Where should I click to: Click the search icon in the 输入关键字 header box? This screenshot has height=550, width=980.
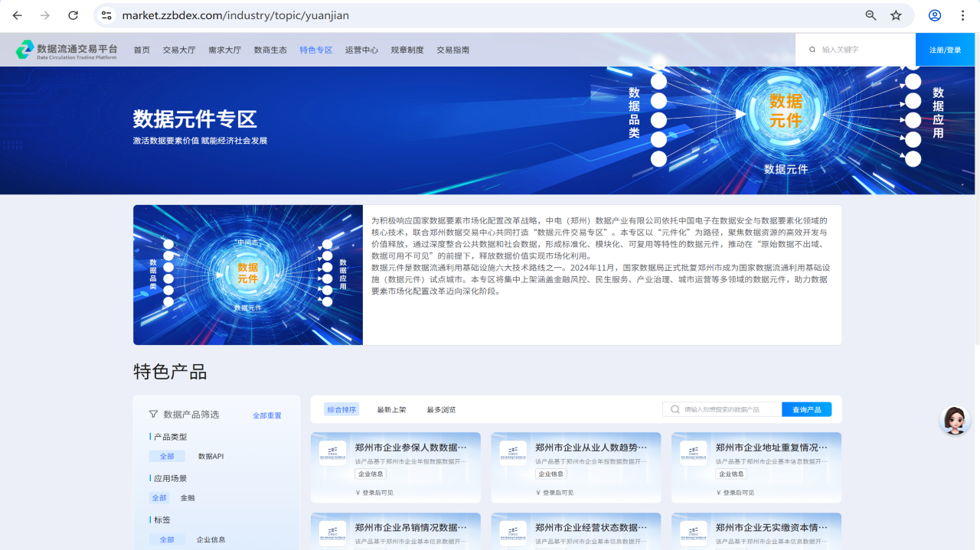pos(812,49)
